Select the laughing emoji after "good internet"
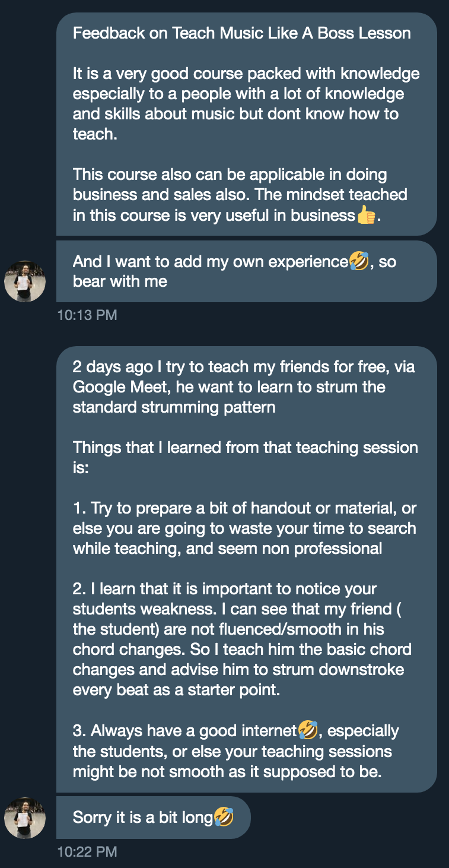 307,730
